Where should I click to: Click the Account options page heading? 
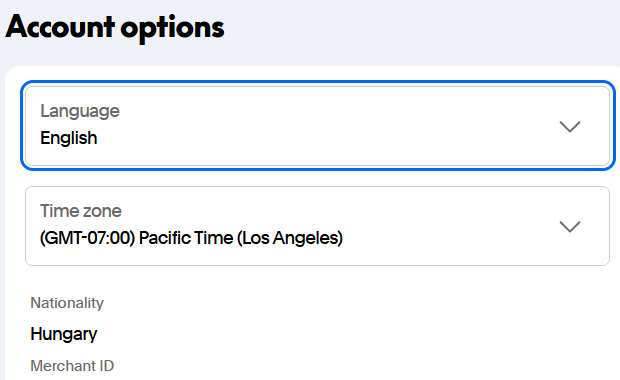[x=115, y=27]
